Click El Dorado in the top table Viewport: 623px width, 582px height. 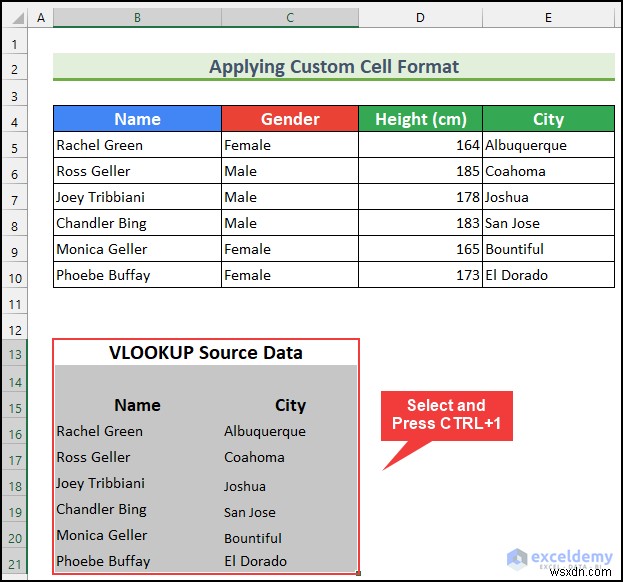pos(548,275)
